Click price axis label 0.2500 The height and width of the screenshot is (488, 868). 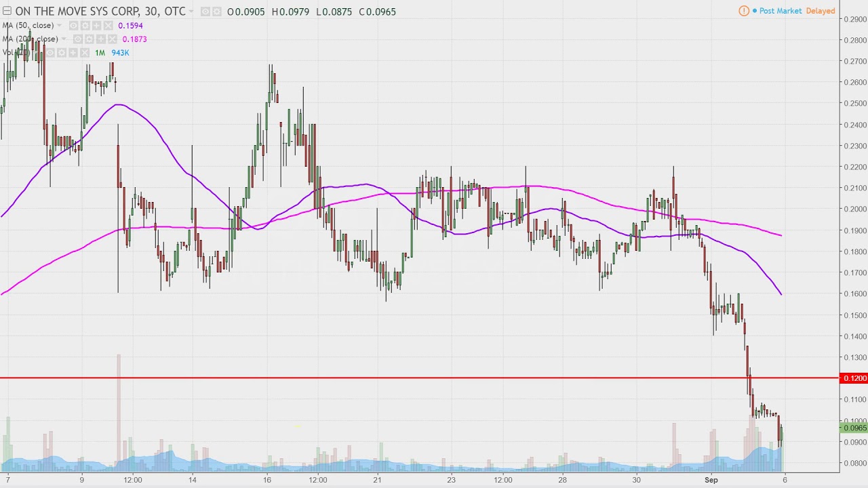[x=855, y=103]
